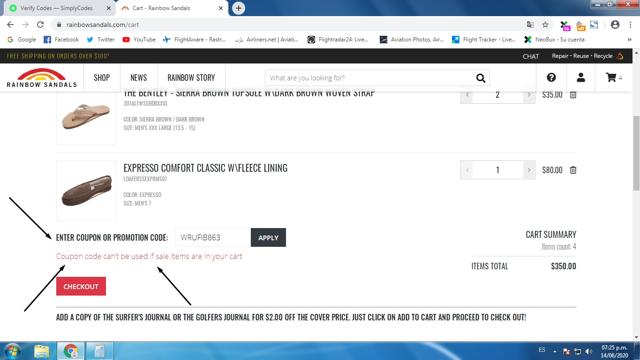This screenshot has width=640, height=360.
Task: Remove Expresso Comfort Classic with trash icon
Action: [573, 170]
